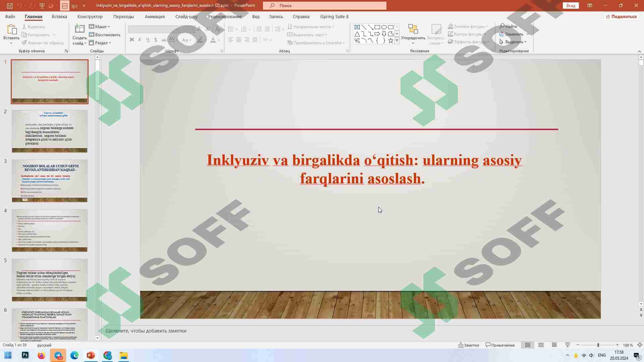
Task: Start slideshow from status bar icon
Action: tap(568, 345)
